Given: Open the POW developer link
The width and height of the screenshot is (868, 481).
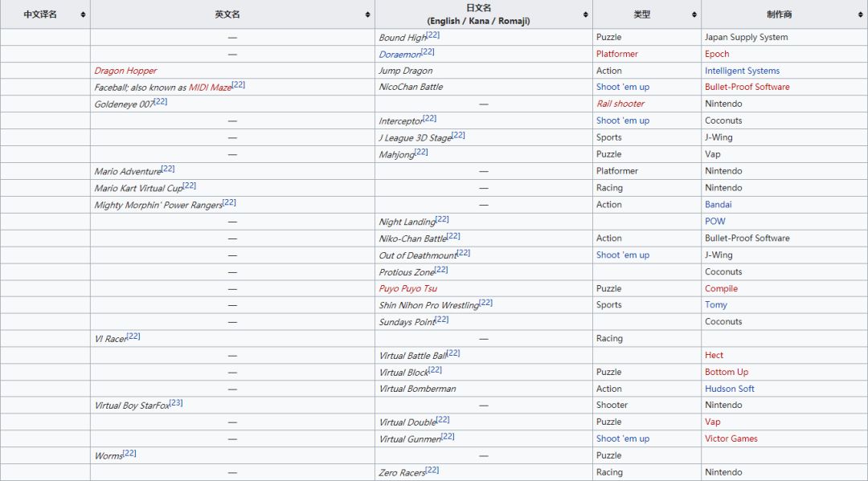Looking at the screenshot, I should click(x=714, y=221).
